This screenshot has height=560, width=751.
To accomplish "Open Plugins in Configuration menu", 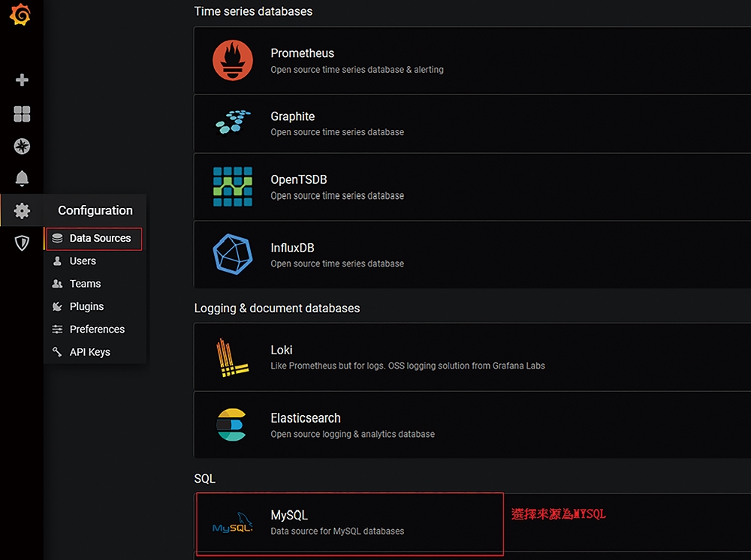I will tap(86, 306).
